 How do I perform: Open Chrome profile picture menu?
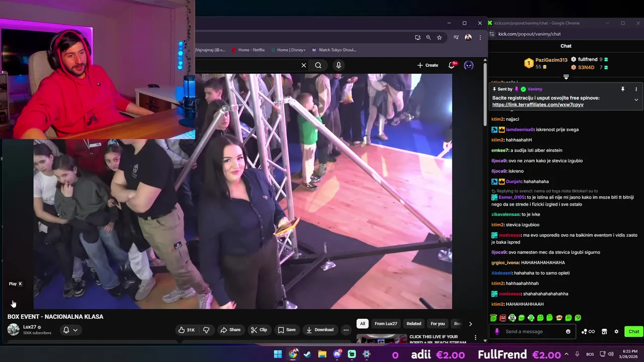468,37
